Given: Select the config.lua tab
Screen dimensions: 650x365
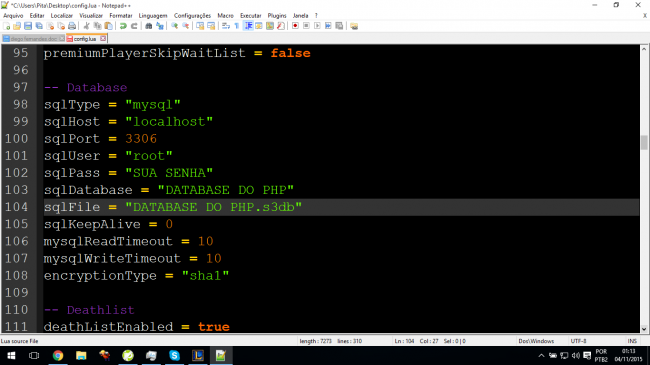Looking at the screenshot, I should [x=85, y=39].
